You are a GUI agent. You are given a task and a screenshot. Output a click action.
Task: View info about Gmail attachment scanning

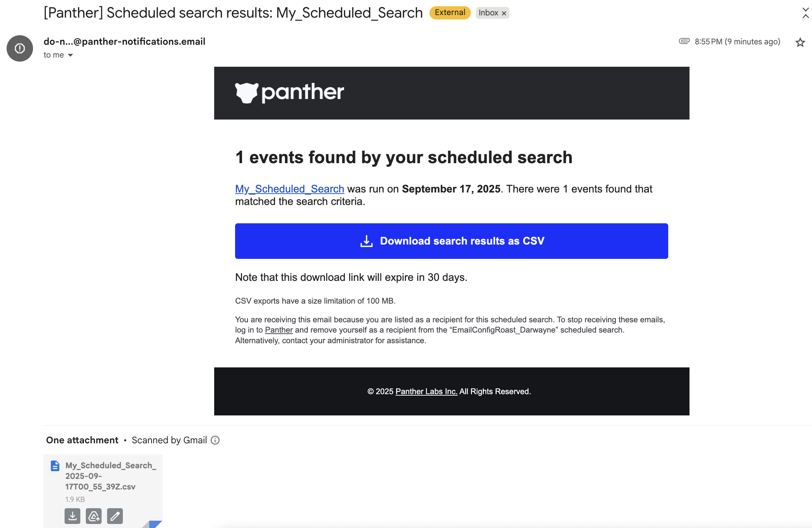(215, 440)
